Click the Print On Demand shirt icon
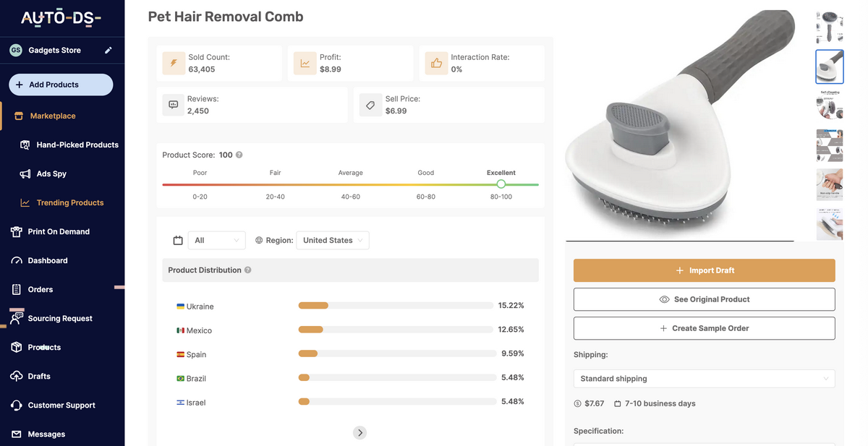Image resolution: width=868 pixels, height=446 pixels. click(x=16, y=231)
